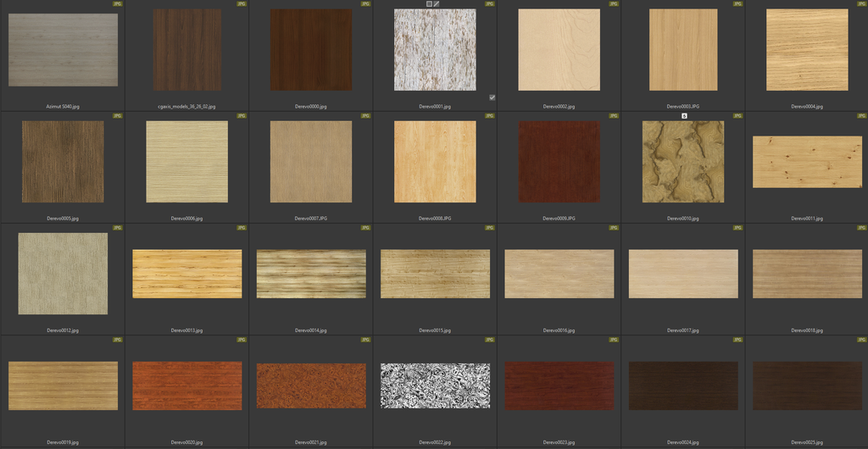
Task: Click the Derevo0005.jpg filename label
Action: 63,219
